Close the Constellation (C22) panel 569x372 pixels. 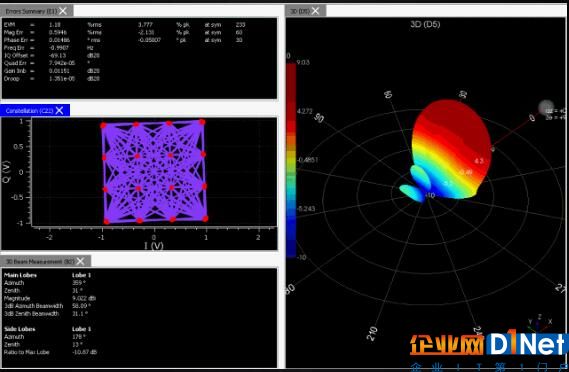pyautogui.click(x=60, y=110)
